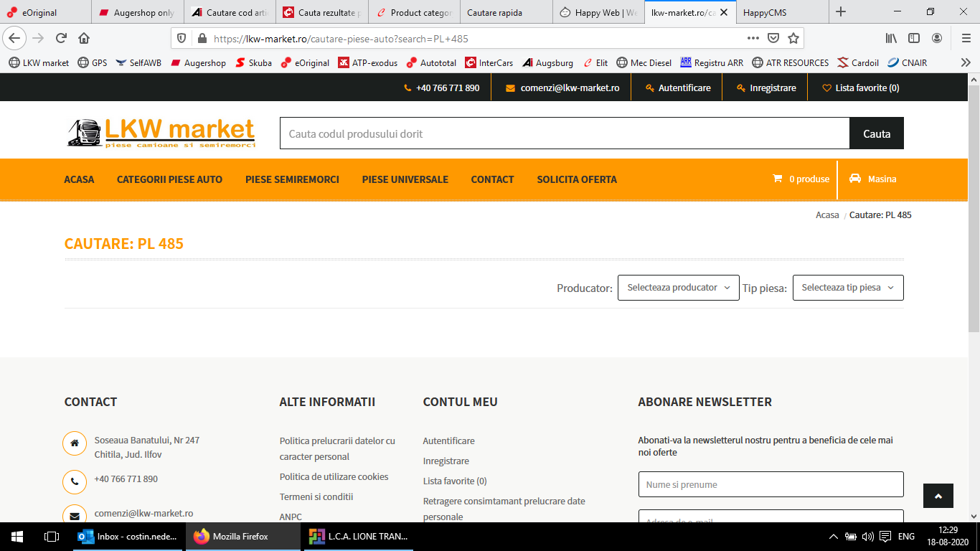980x551 pixels.
Task: Click Inregistrare in the top bar
Action: tap(766, 88)
